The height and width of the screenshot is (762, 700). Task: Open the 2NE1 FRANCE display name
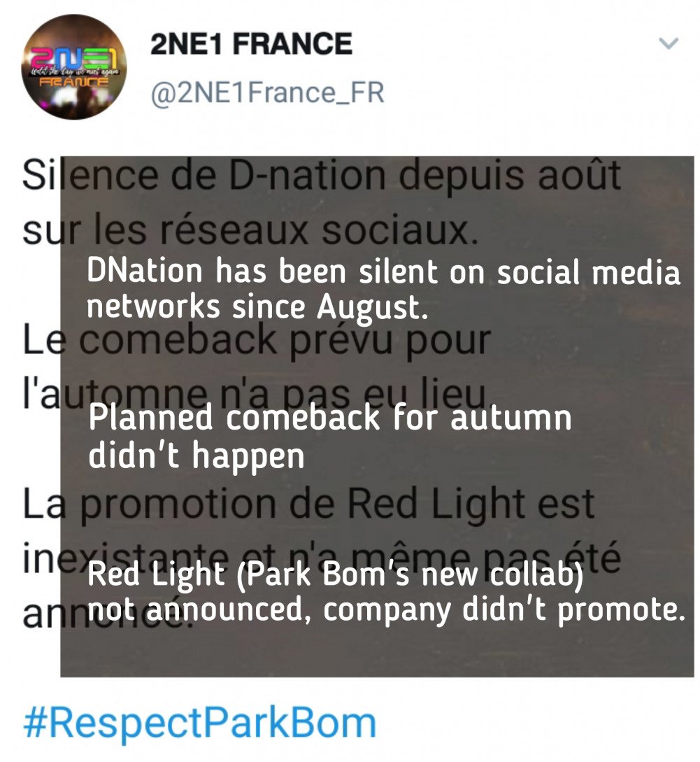coord(251,44)
